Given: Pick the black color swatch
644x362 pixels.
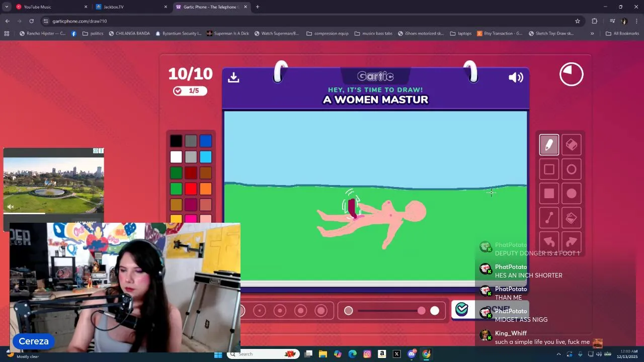Looking at the screenshot, I should [x=176, y=141].
